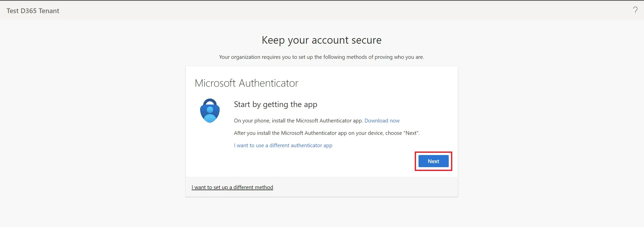Image resolution: width=644 pixels, height=227 pixels.
Task: Open the help question mark icon
Action: [x=635, y=10]
